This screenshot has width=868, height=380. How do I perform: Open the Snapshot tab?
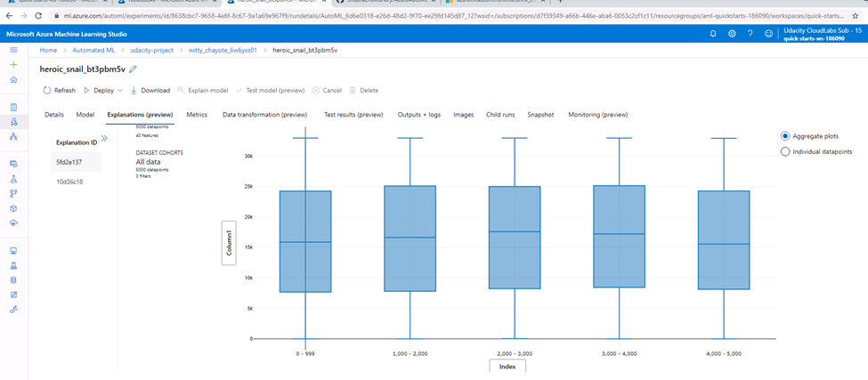coord(540,115)
